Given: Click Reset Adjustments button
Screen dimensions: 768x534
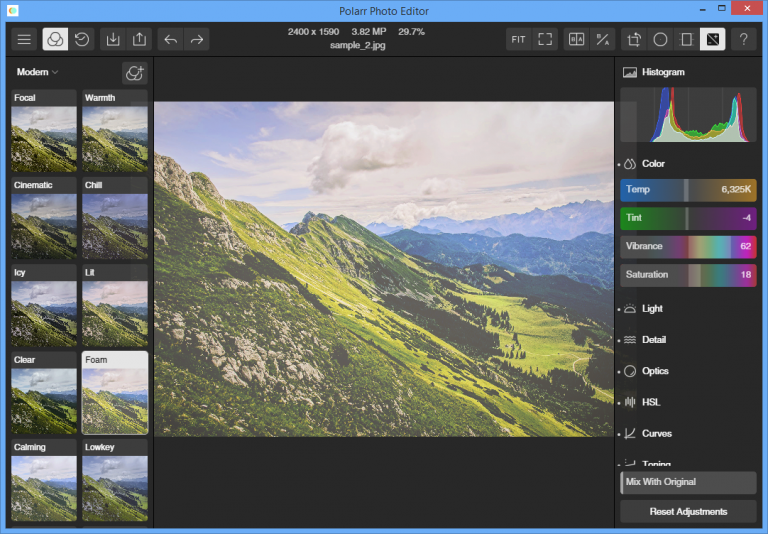Looking at the screenshot, I should coord(688,511).
